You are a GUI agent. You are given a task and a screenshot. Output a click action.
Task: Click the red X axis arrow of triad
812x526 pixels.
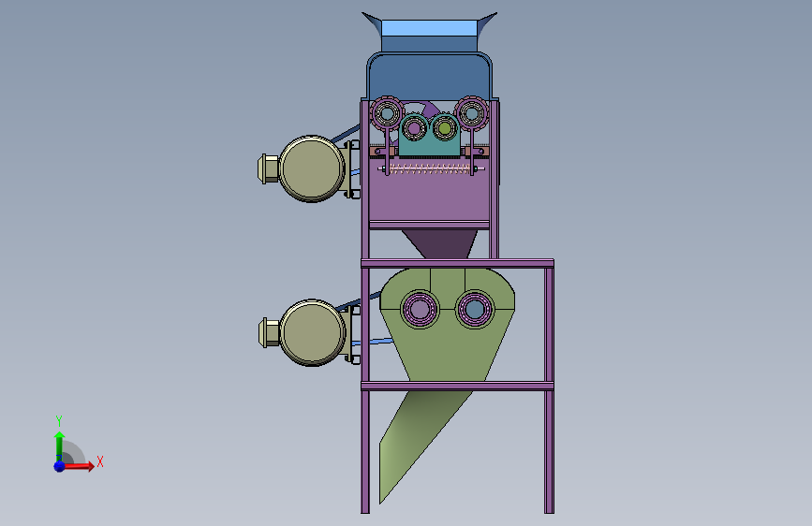click(x=79, y=466)
